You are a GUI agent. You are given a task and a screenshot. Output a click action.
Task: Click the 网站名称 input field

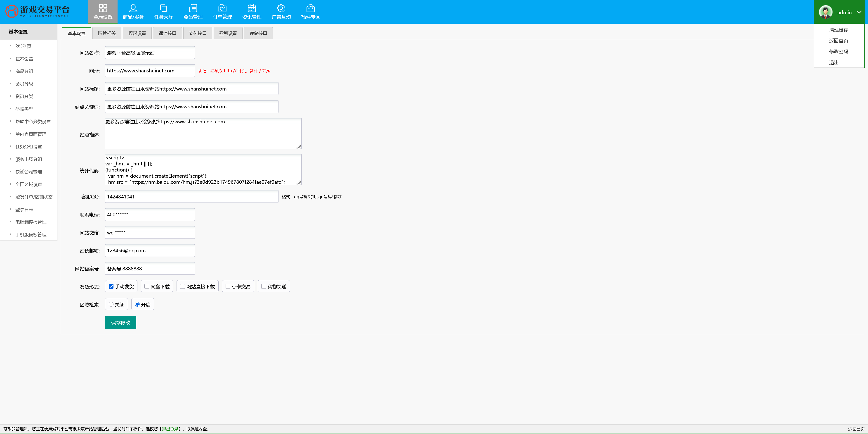tap(150, 52)
